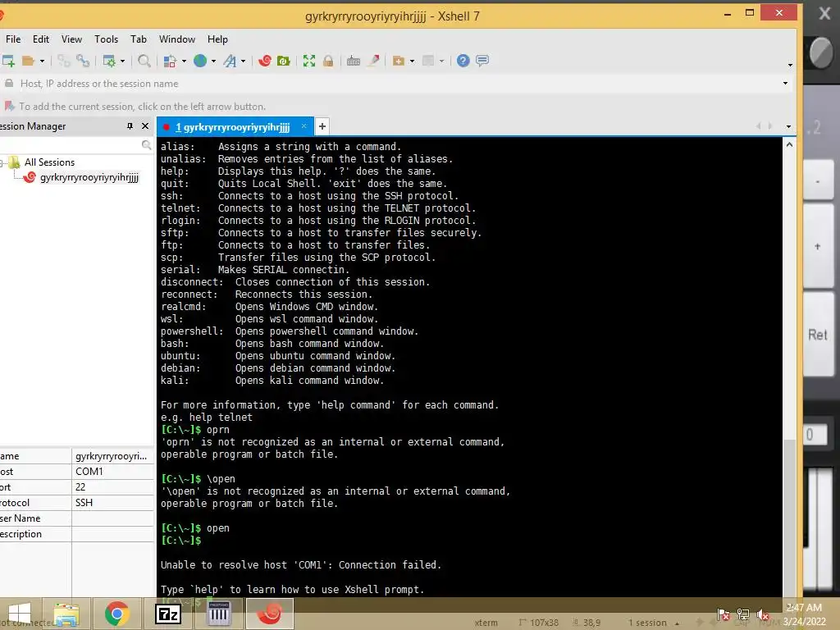Create a new session with toolbar icon
Screen dimensions: 840x630
pos(8,61)
